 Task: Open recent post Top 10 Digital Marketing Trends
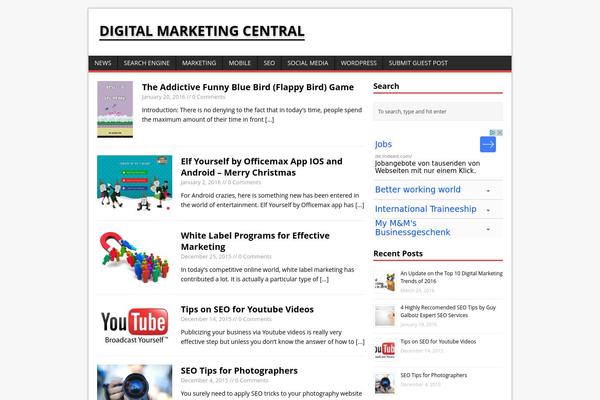(x=452, y=277)
